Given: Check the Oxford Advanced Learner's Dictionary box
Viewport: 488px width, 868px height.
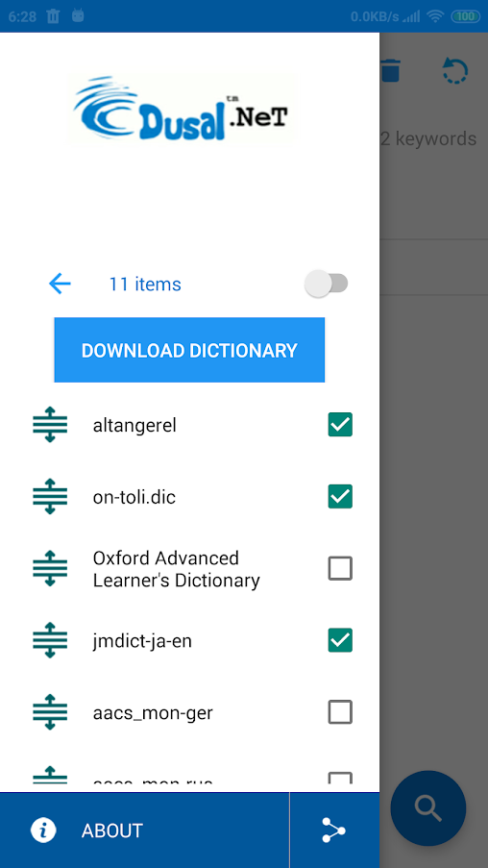Looking at the screenshot, I should coord(340,568).
